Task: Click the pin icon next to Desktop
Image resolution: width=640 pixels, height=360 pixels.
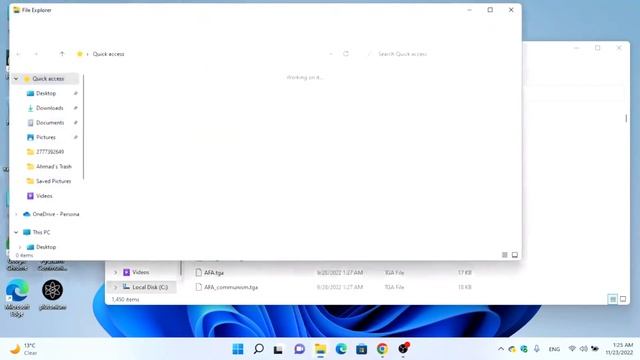Action: [76, 93]
